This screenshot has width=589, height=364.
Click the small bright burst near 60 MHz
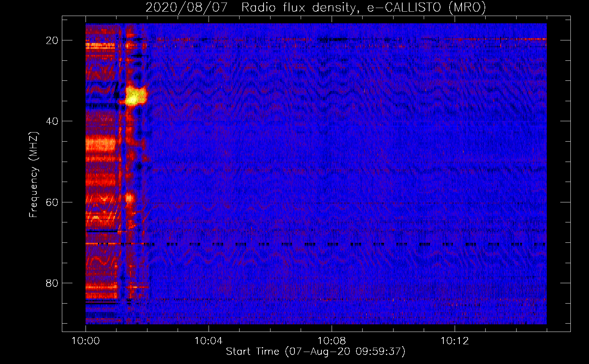129,198
